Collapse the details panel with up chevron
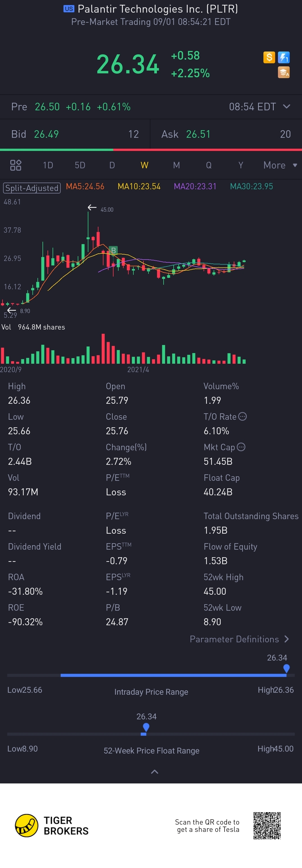The image size is (302, 868). click(x=155, y=771)
